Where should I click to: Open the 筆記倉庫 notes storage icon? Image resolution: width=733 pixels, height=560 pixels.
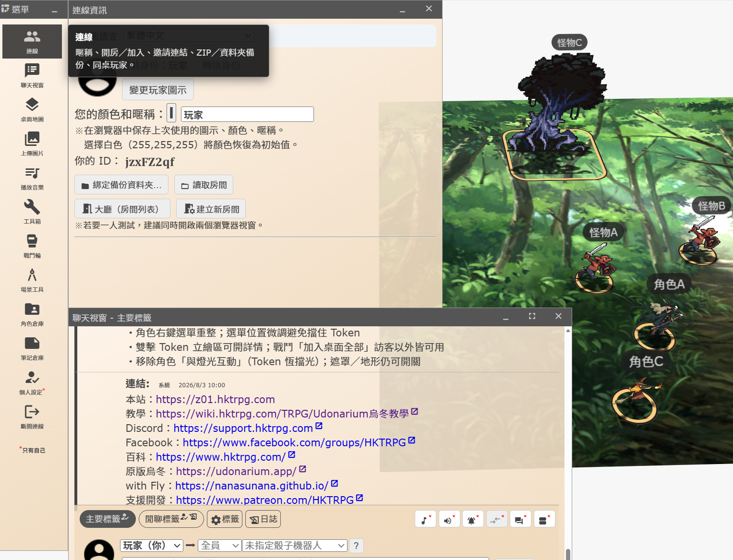[32, 348]
